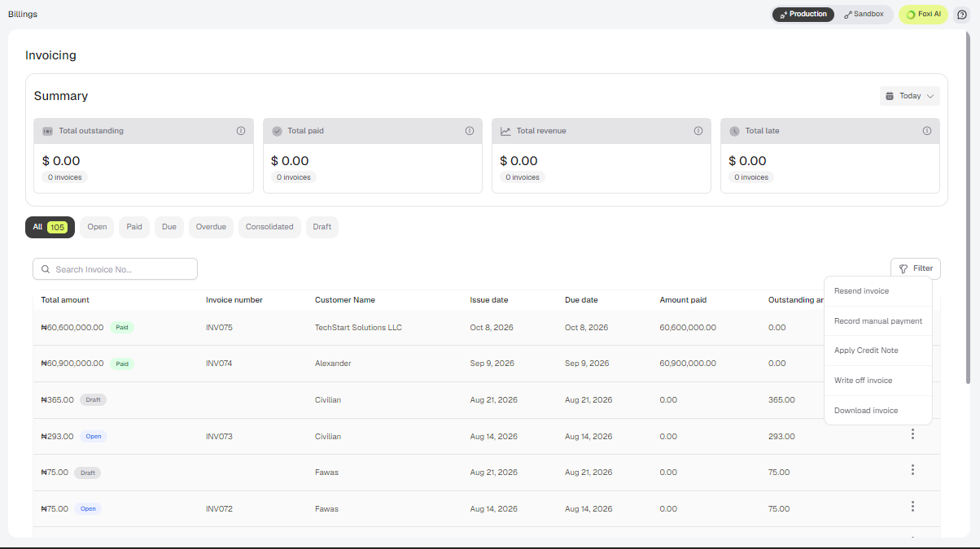The image size is (980, 549).
Task: Click the Issue date column header
Action: 489,300
